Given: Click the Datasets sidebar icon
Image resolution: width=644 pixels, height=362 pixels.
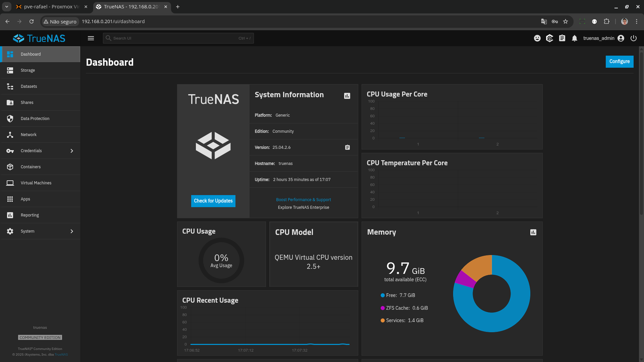Looking at the screenshot, I should click(10, 86).
